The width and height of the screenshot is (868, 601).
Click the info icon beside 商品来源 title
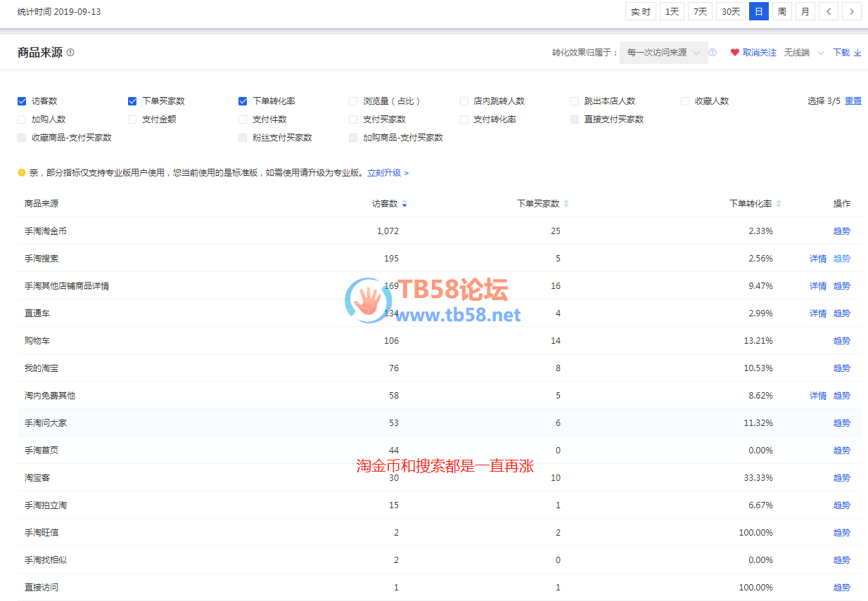coord(70,53)
